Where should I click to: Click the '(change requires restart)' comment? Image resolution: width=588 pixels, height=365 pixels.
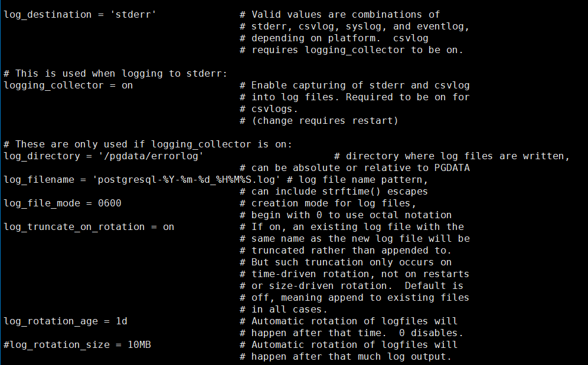point(325,120)
